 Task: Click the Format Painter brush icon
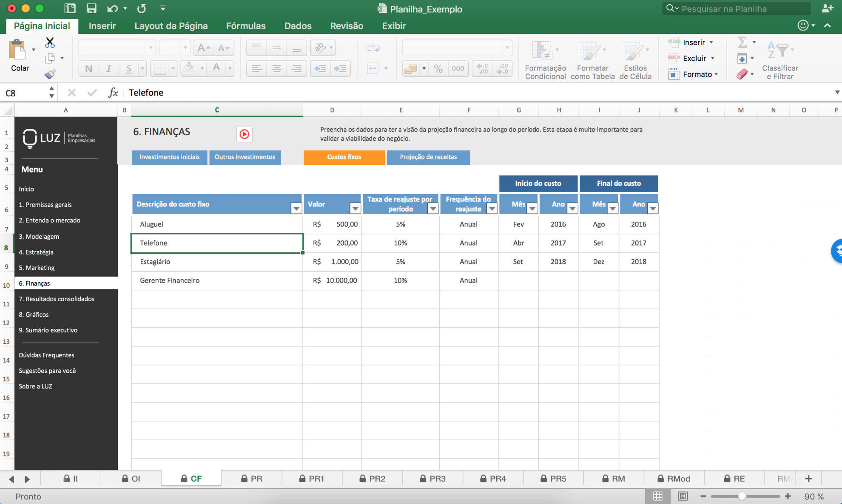(x=50, y=74)
